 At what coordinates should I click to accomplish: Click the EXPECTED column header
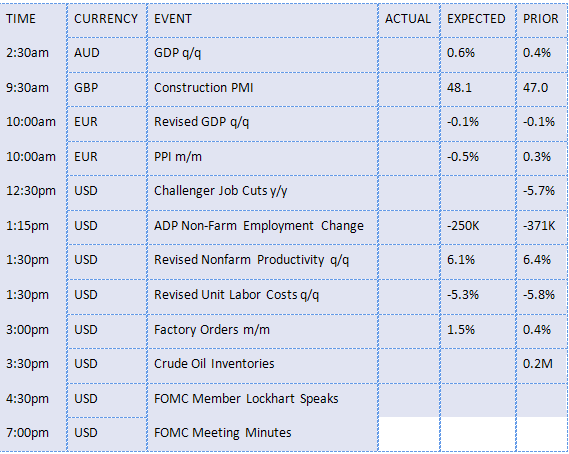click(476, 19)
